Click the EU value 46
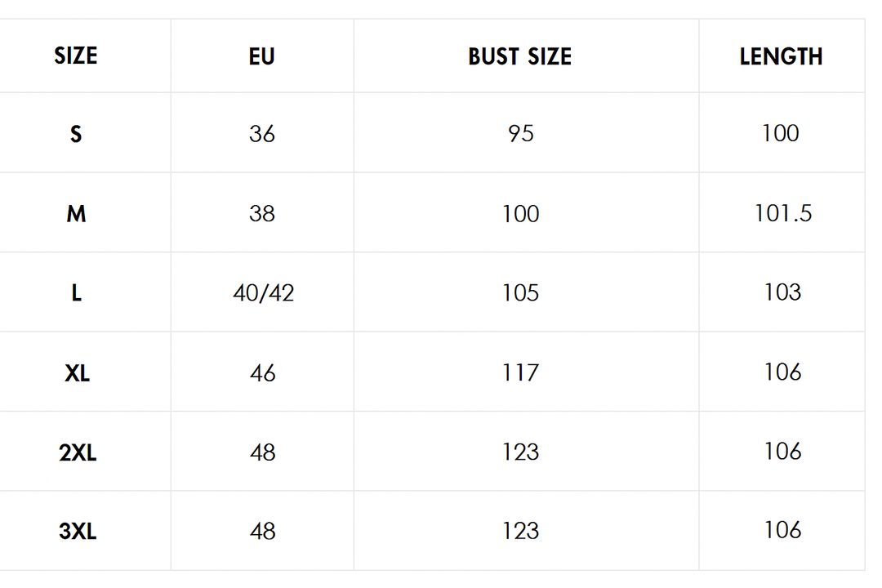This screenshot has width=882, height=588. tap(263, 373)
